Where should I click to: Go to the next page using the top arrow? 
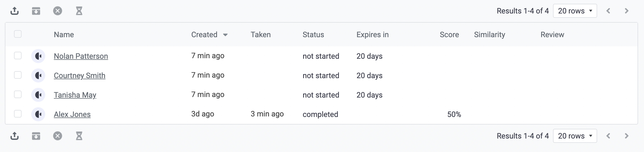click(626, 11)
